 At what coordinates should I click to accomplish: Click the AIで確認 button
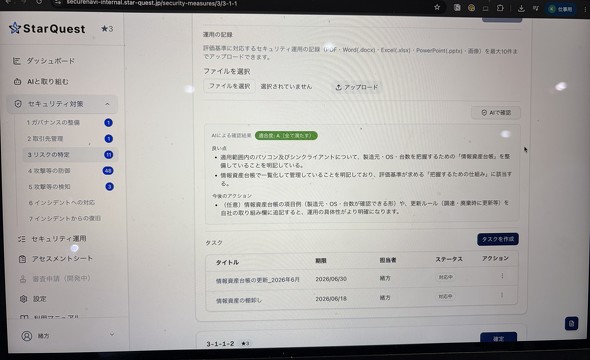pyautogui.click(x=496, y=112)
